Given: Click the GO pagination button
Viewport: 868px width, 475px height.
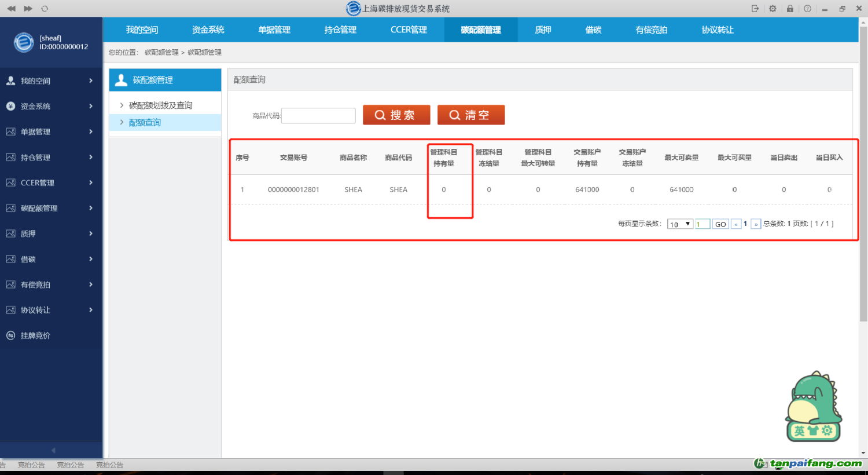Looking at the screenshot, I should (720, 224).
